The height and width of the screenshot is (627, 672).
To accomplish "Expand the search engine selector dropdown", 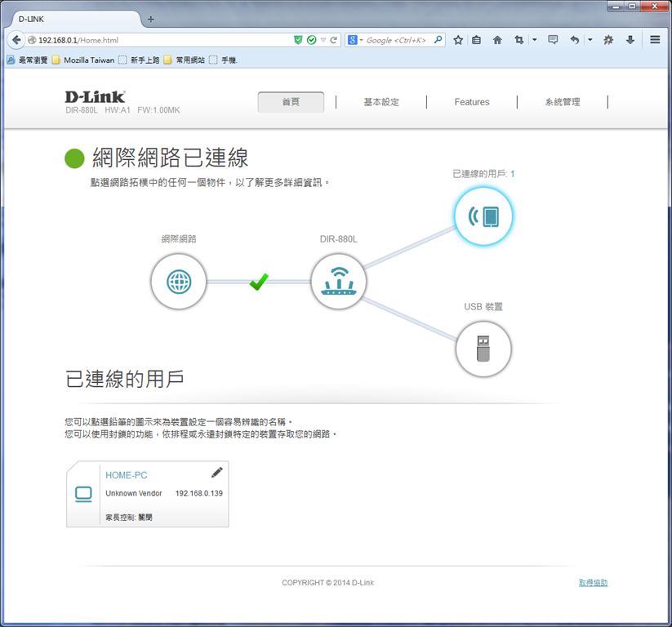I will tap(355, 40).
